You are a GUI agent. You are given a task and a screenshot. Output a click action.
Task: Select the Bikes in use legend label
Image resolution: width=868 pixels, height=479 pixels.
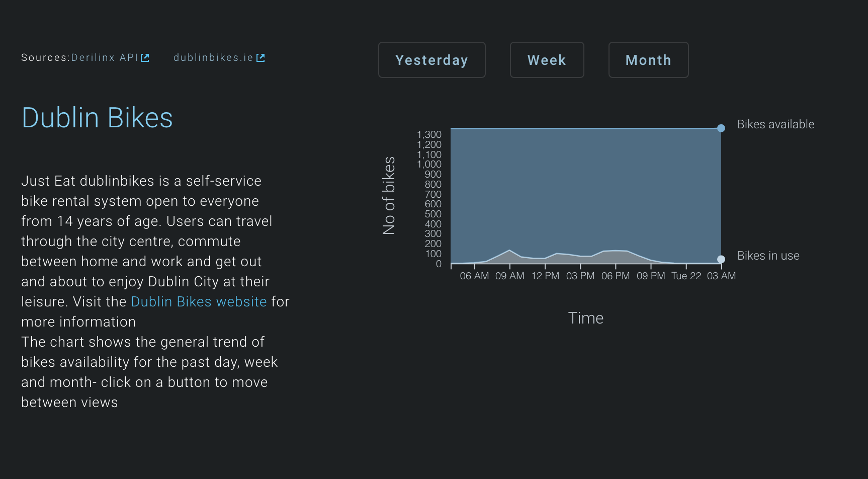(x=768, y=256)
